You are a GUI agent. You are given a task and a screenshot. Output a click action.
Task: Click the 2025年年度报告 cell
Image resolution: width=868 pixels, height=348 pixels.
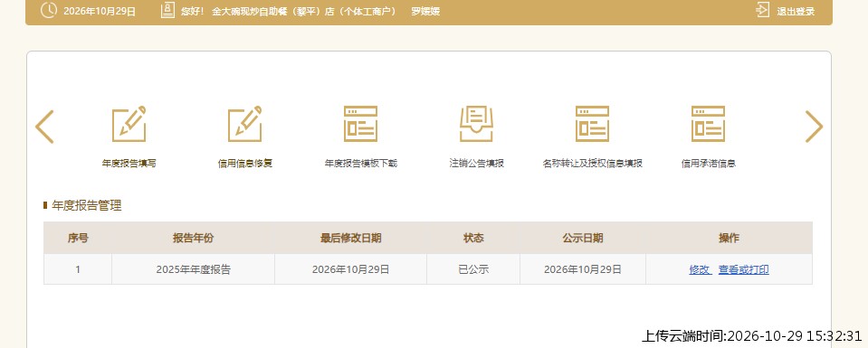click(x=193, y=270)
